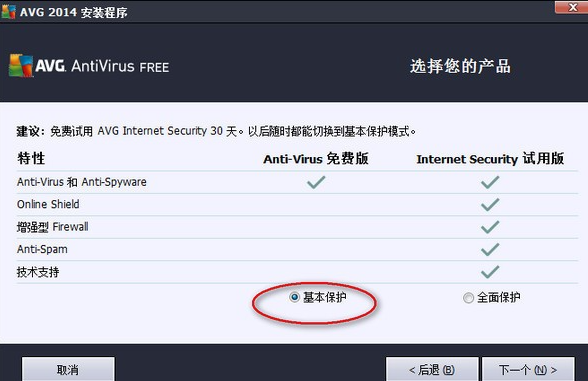
Task: Select the 基本保护 radio button
Action: (x=294, y=297)
